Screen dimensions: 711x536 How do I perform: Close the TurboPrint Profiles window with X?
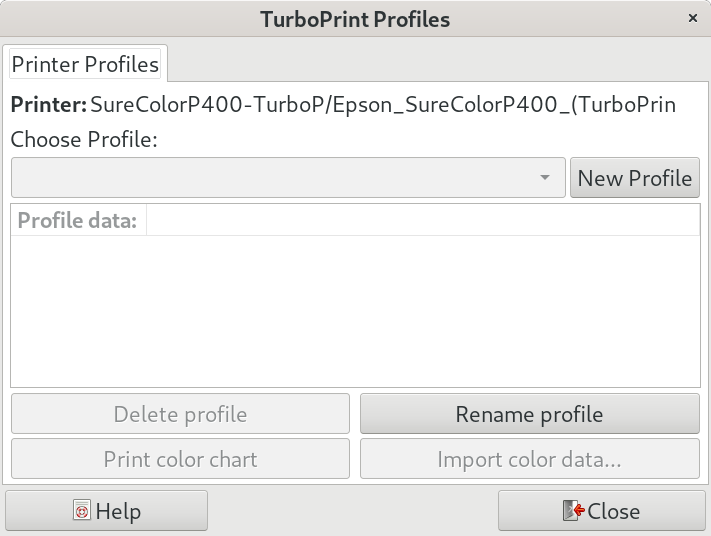tap(693, 19)
